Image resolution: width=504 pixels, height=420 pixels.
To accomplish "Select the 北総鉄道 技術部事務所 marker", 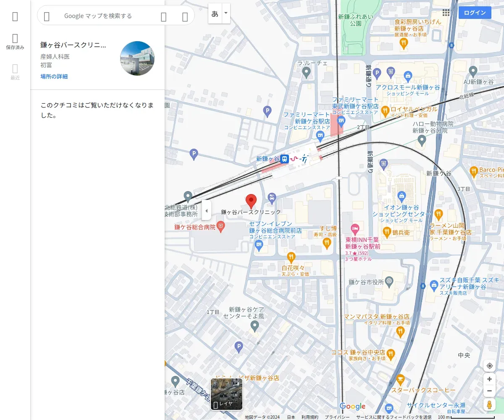I will coord(188,196).
